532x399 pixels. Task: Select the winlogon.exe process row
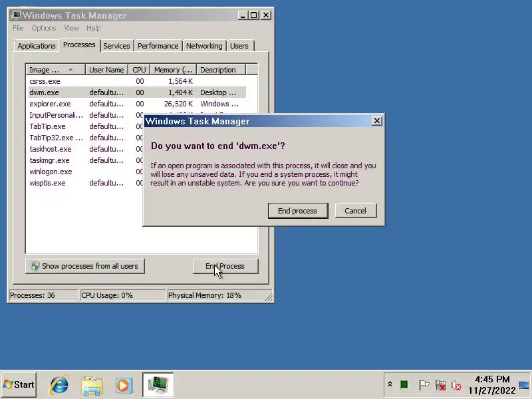pos(85,172)
